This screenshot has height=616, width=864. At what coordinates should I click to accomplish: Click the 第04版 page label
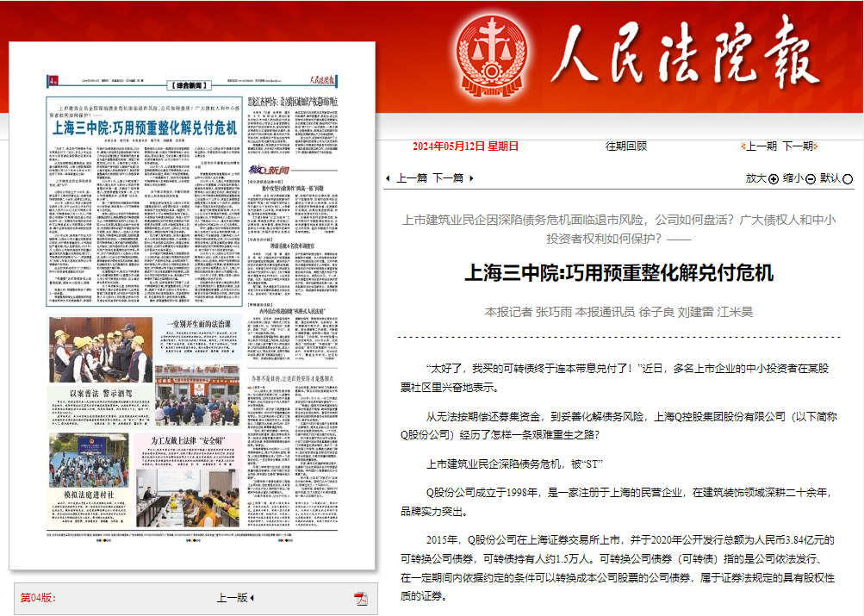click(38, 598)
